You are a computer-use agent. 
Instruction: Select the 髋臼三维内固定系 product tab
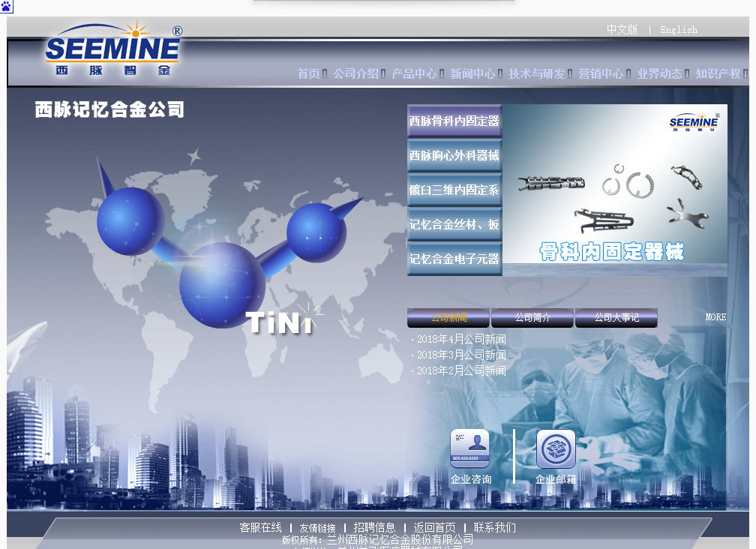[454, 190]
